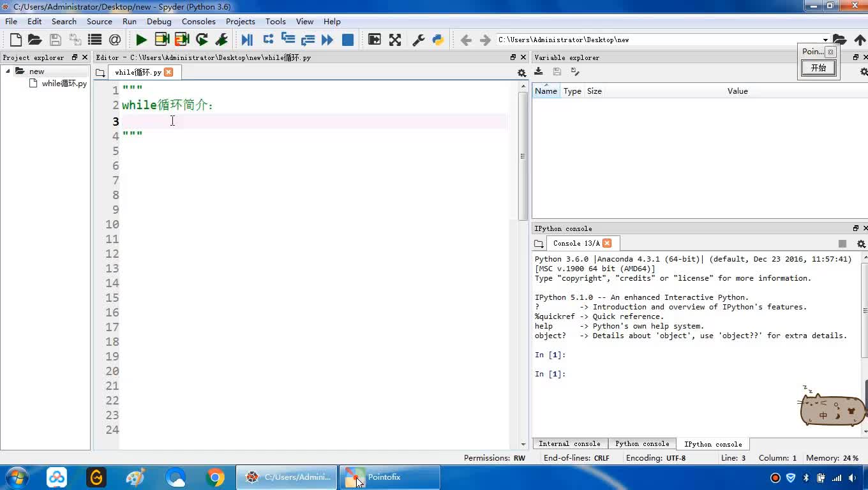This screenshot has height=490, width=868.
Task: Toggle Maximize current pane
Action: 375,40
